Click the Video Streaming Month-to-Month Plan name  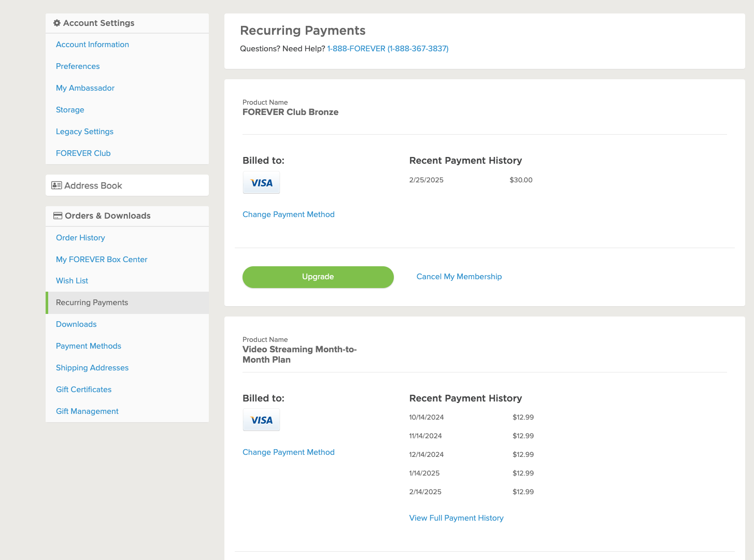pos(300,354)
